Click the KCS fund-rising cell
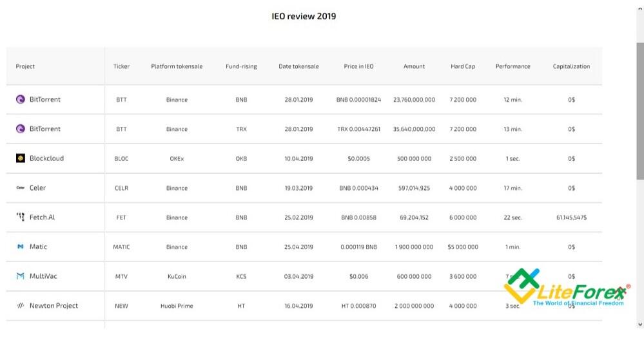Screen dimensions: 644x338 point(241,276)
